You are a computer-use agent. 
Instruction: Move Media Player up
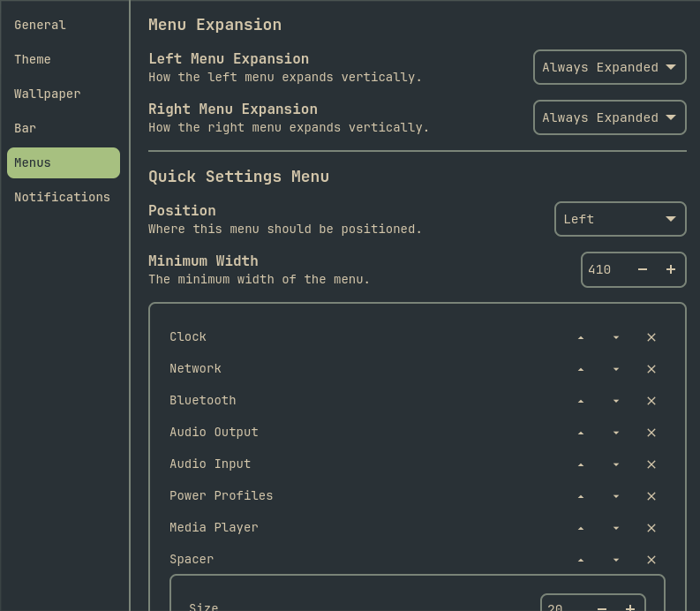[x=581, y=528]
